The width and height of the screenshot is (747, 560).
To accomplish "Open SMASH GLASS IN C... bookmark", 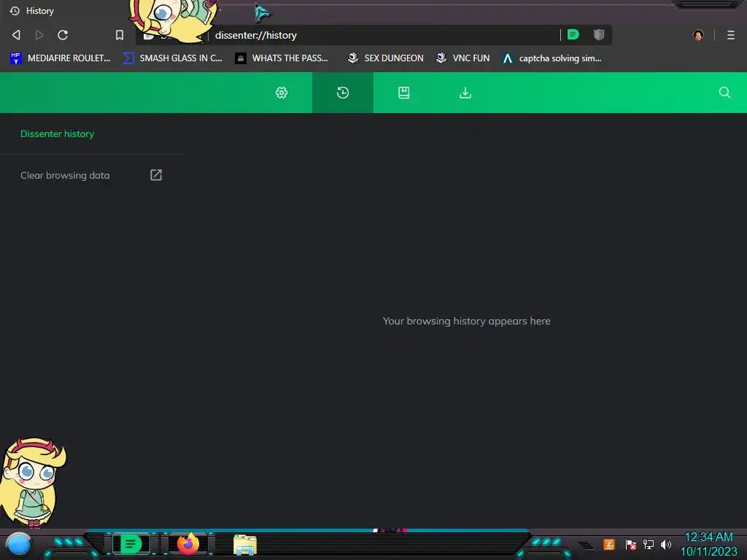I will coord(172,58).
